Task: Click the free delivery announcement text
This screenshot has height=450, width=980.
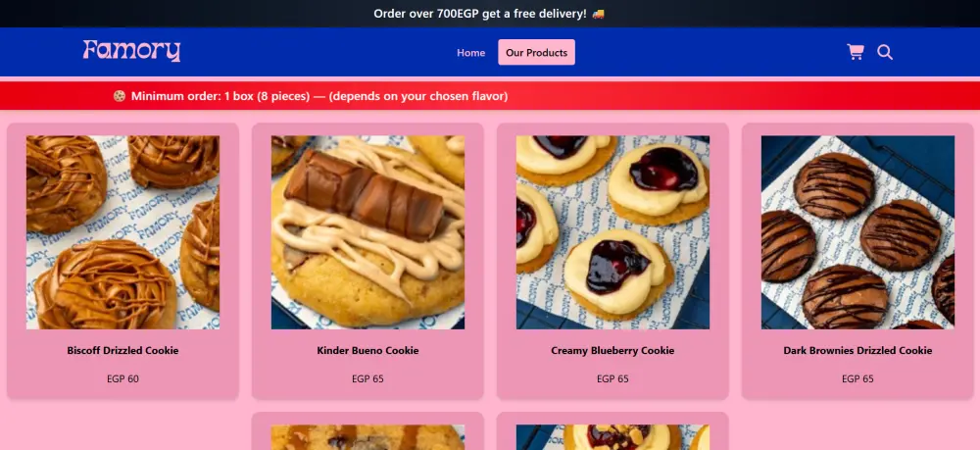Action: [480, 13]
